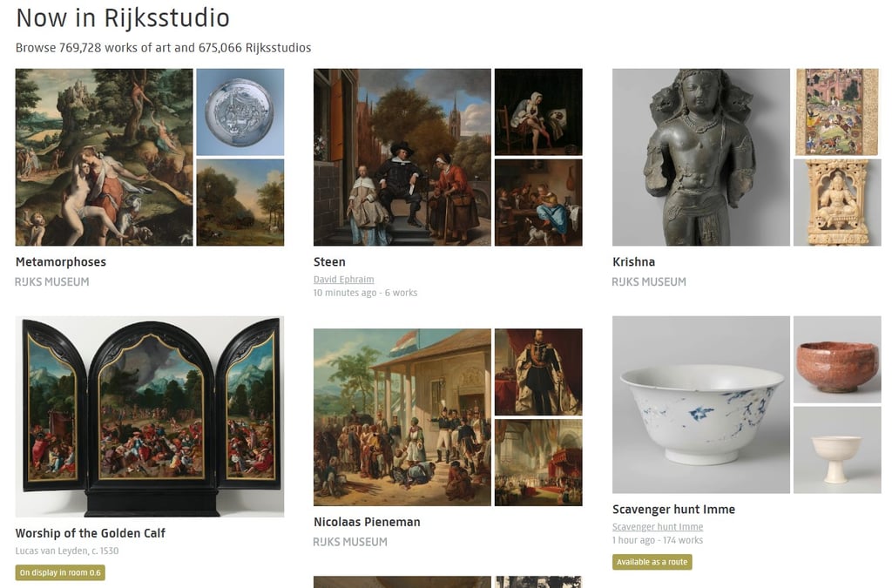892x588 pixels.
Task: Open the Krishna stone statue image
Action: [x=701, y=158]
